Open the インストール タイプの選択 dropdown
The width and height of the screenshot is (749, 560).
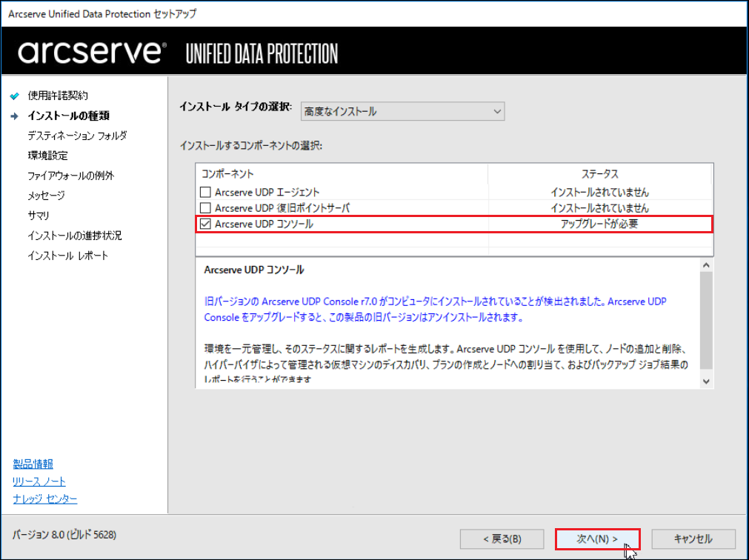403,111
